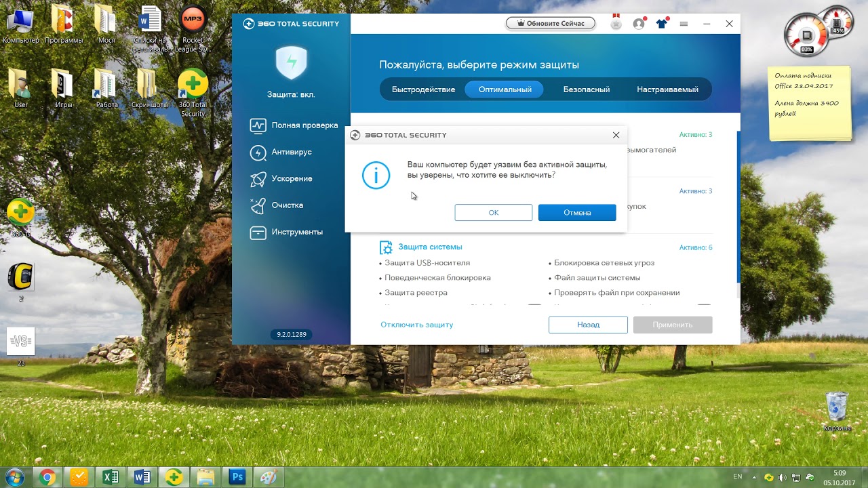The image size is (868, 488).
Task: Click the volume speaker tray icon
Action: click(783, 477)
